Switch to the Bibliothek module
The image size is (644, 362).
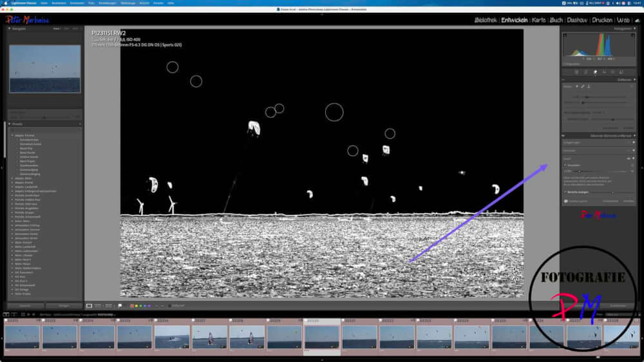click(x=486, y=20)
